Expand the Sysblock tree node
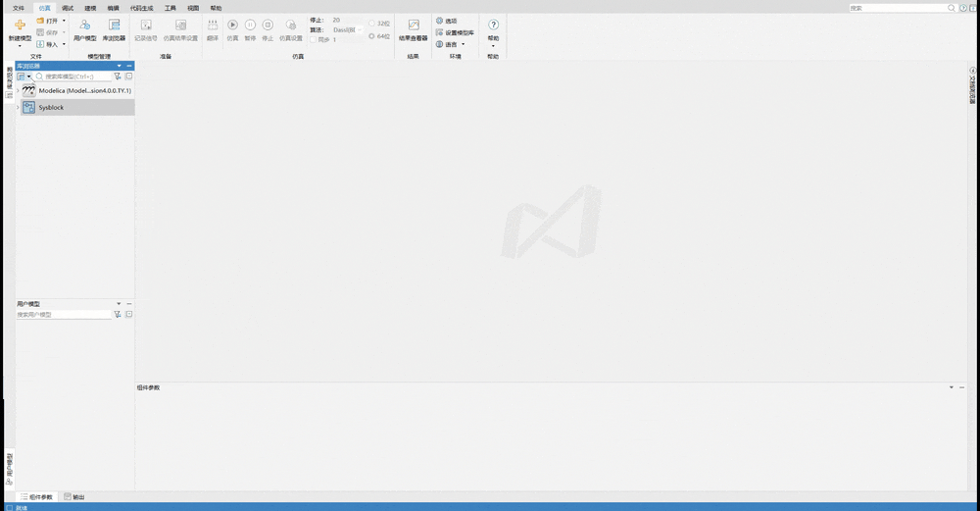 (x=18, y=108)
